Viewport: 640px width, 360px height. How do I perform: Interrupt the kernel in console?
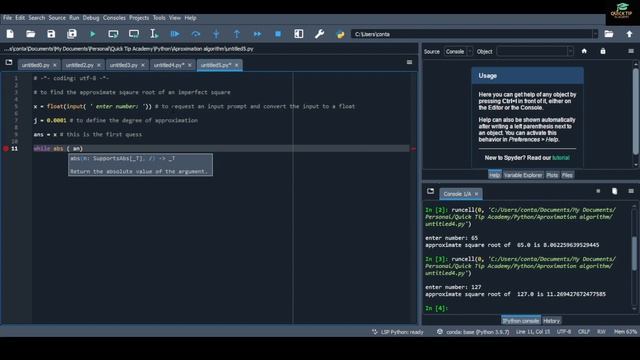pyautogui.click(x=598, y=191)
